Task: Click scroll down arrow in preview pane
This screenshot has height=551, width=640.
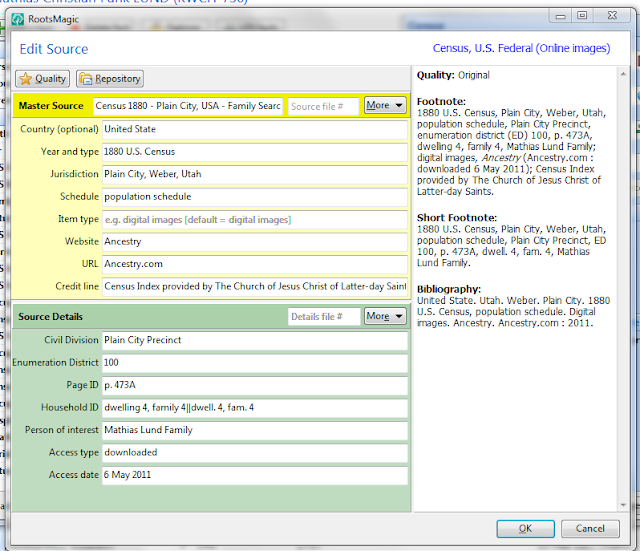Action: [x=623, y=505]
